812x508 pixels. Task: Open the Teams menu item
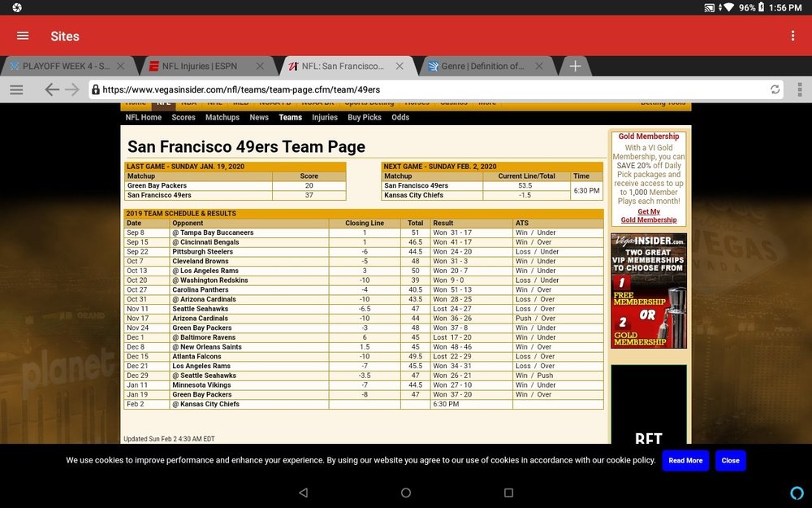pos(290,117)
